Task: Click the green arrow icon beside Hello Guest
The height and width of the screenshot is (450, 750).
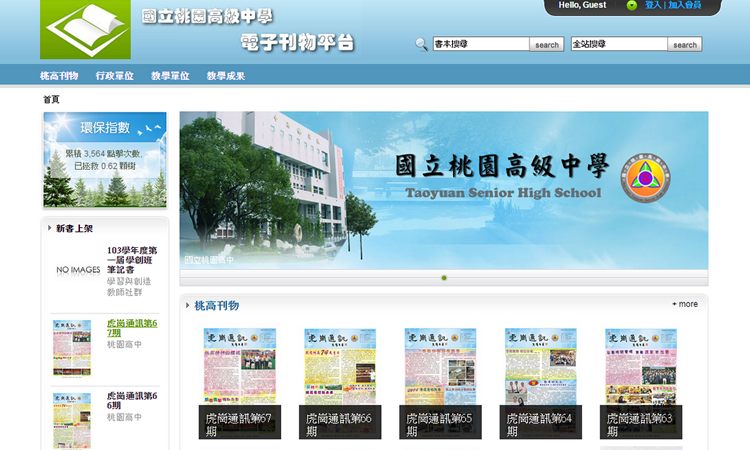Action: [632, 5]
